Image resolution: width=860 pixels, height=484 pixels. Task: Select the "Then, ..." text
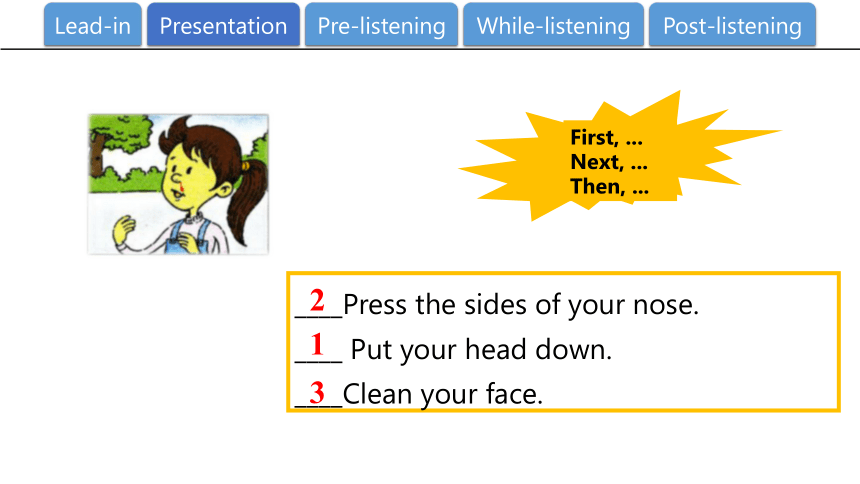609,187
